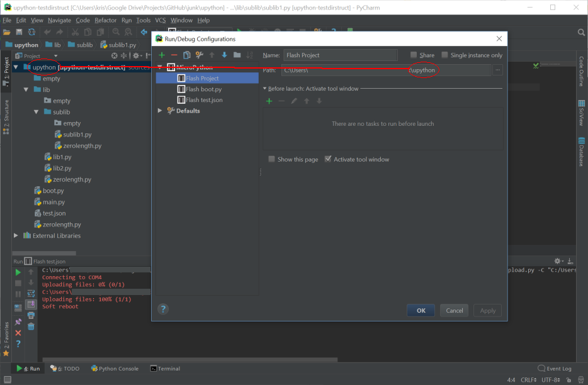Synchronize files toolbar icon
The width and height of the screenshot is (588, 385).
click(32, 32)
